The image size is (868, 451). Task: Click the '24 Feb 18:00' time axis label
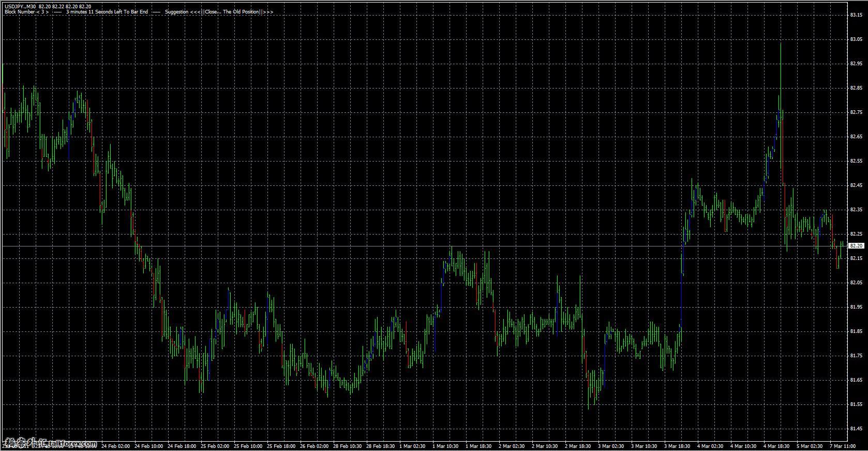[182, 446]
